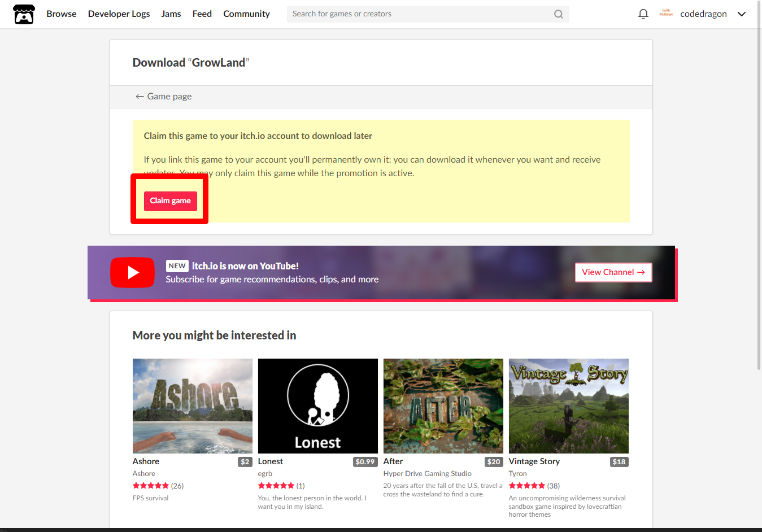Open the Browse menu item
Viewport: 762px width, 532px height.
tap(62, 14)
